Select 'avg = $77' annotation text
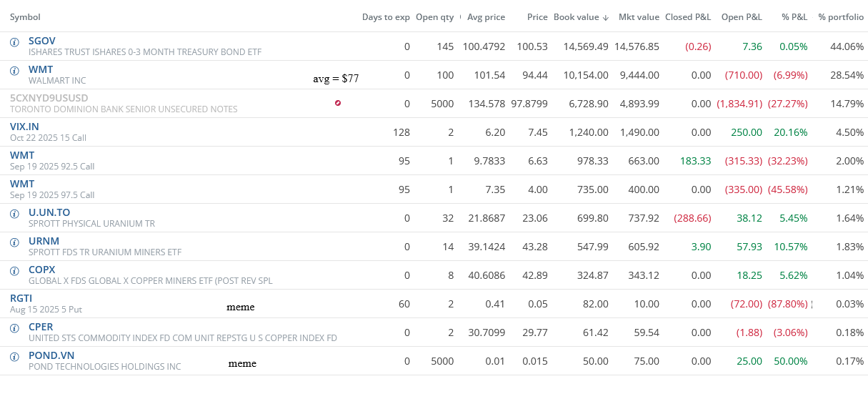 point(336,79)
